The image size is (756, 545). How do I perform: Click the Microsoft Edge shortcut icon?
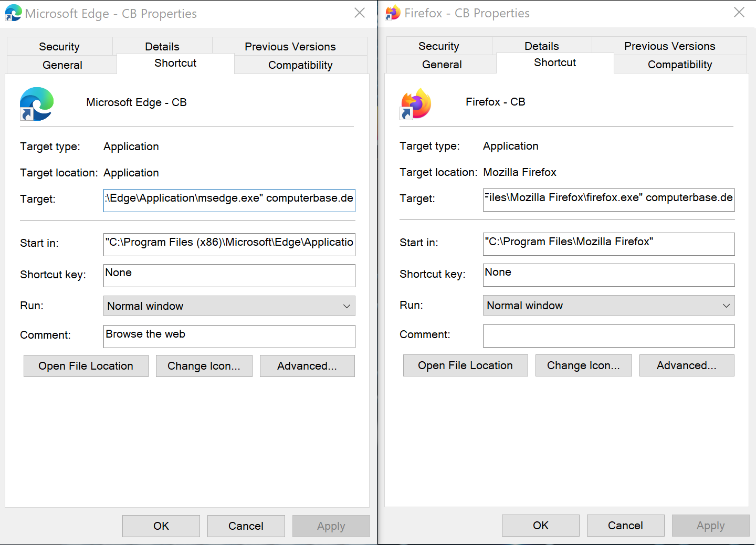(36, 104)
